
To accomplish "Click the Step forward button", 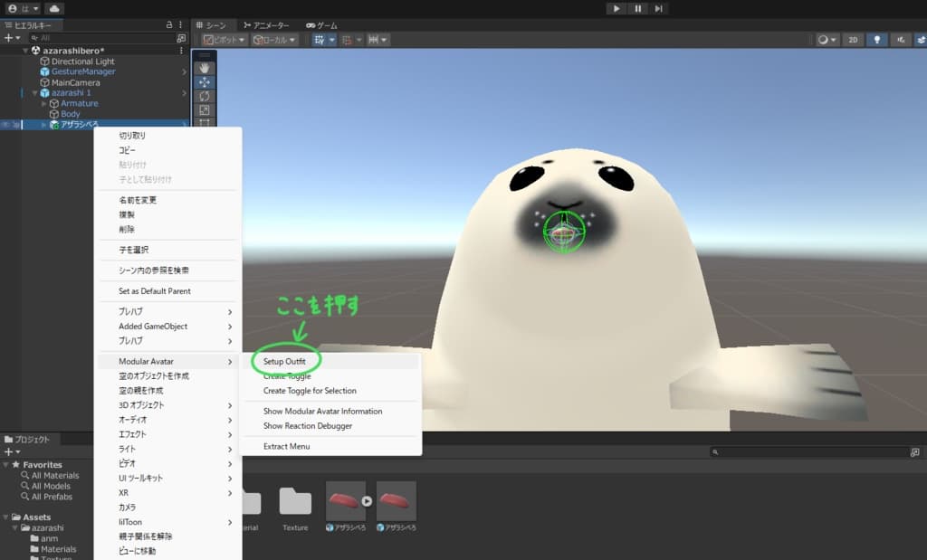I will tap(658, 8).
